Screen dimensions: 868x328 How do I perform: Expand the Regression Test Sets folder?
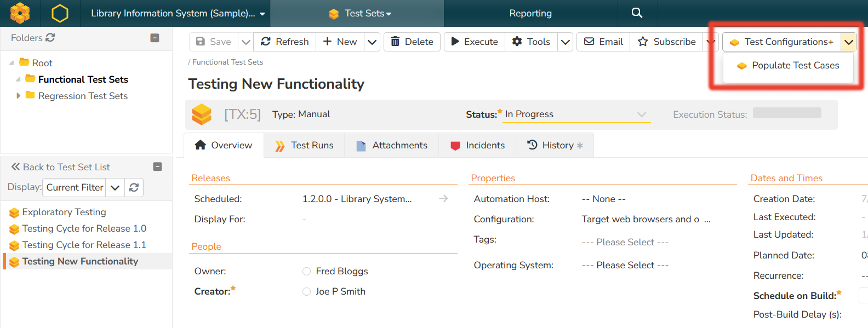pos(18,96)
